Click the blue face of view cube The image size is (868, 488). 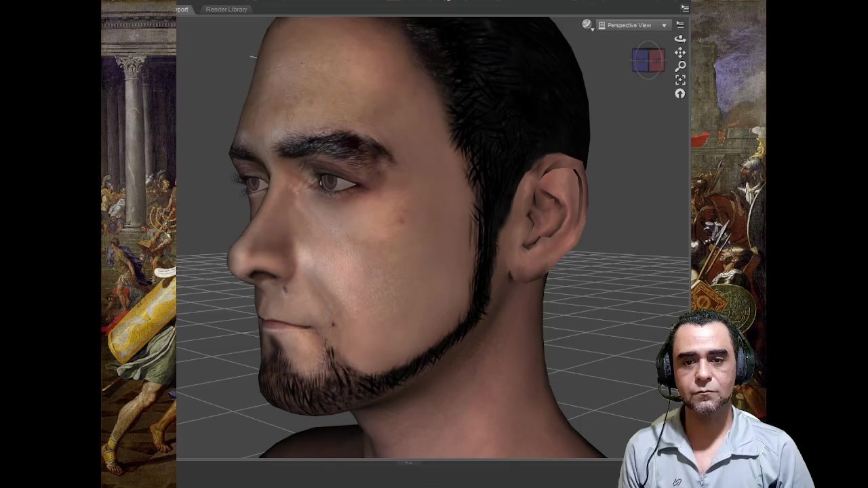coord(640,60)
